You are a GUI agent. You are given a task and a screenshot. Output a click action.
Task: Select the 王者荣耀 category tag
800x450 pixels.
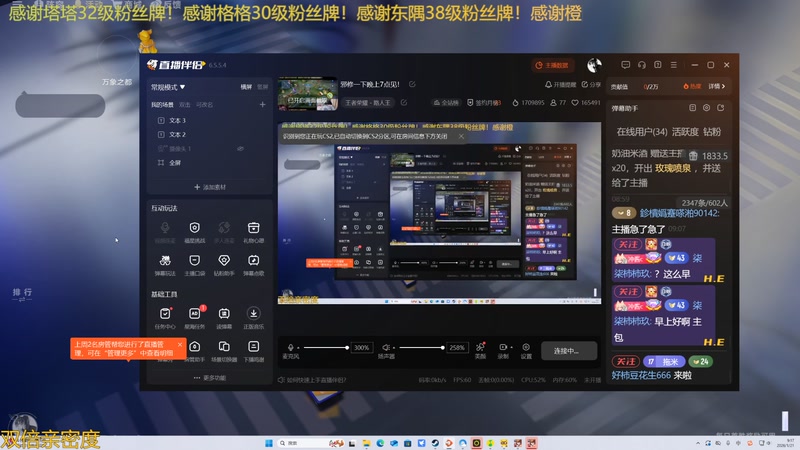(x=368, y=103)
